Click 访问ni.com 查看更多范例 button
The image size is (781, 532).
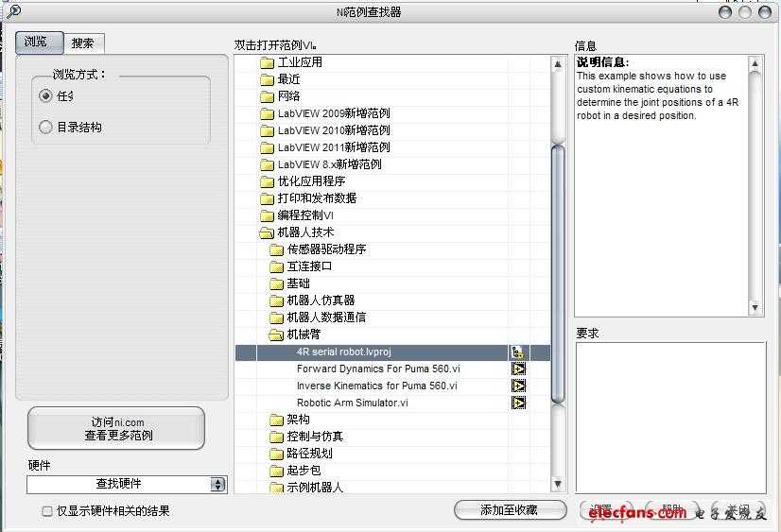click(116, 428)
